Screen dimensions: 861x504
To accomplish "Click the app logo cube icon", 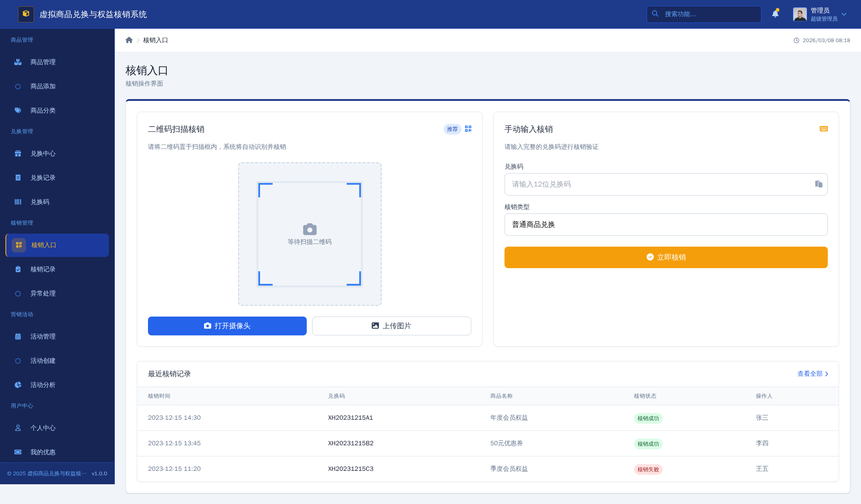I will point(26,14).
